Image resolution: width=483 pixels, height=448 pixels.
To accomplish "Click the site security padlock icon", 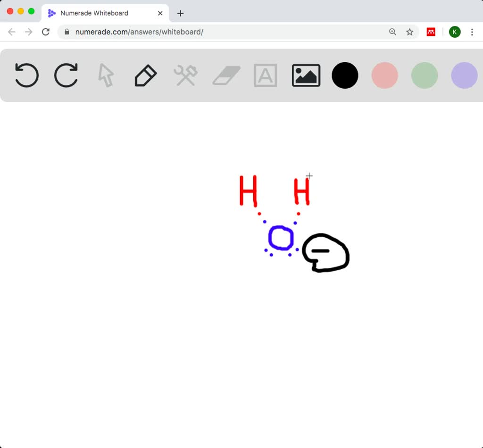I will coord(67,32).
